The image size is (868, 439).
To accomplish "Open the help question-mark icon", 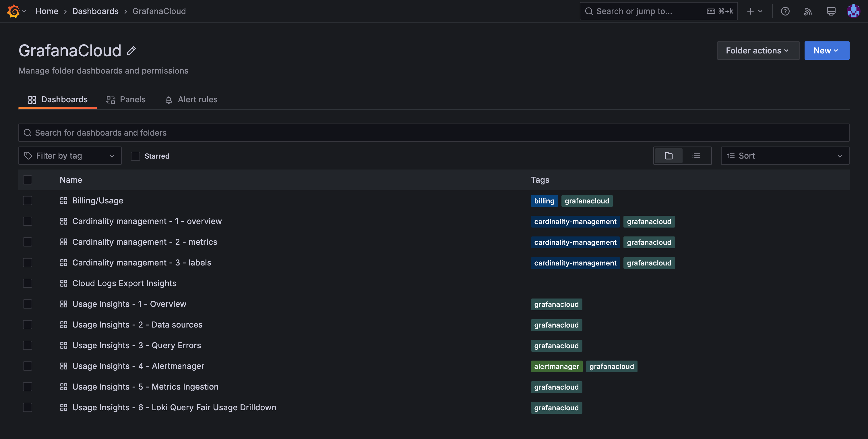I will point(785,11).
